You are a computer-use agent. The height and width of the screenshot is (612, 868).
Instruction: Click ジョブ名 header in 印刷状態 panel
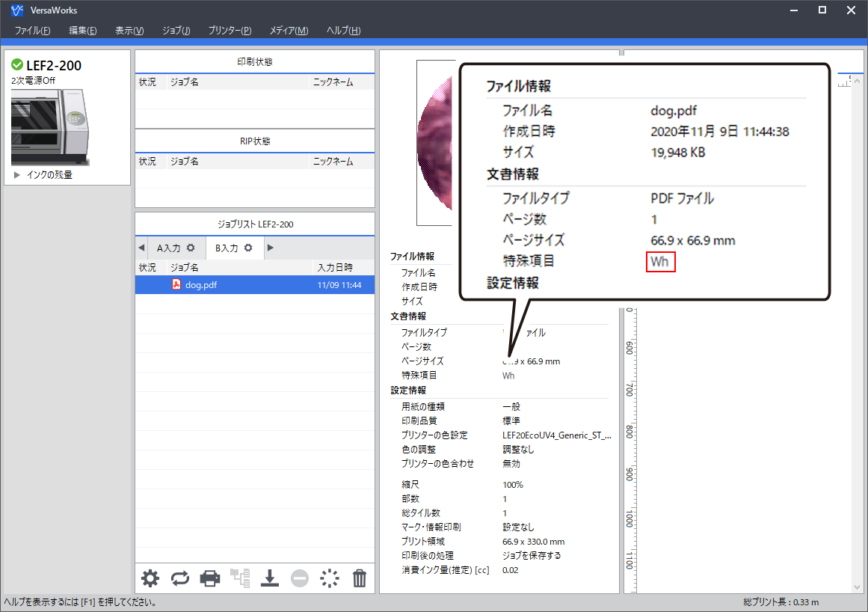click(x=185, y=82)
